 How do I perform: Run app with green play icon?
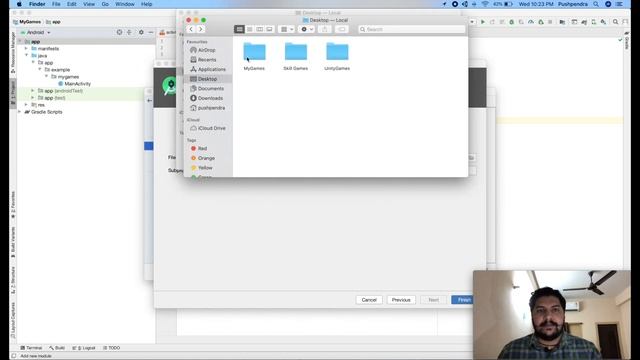tap(482, 22)
